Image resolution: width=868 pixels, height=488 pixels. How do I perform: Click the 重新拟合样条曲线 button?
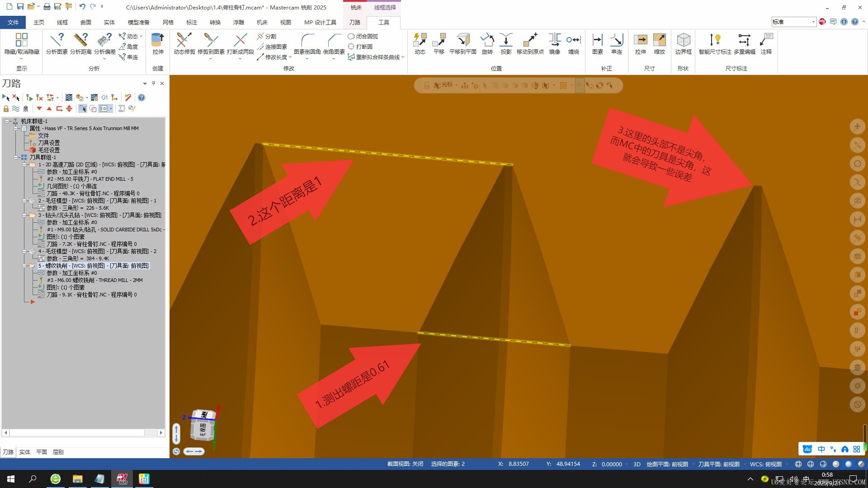click(375, 57)
